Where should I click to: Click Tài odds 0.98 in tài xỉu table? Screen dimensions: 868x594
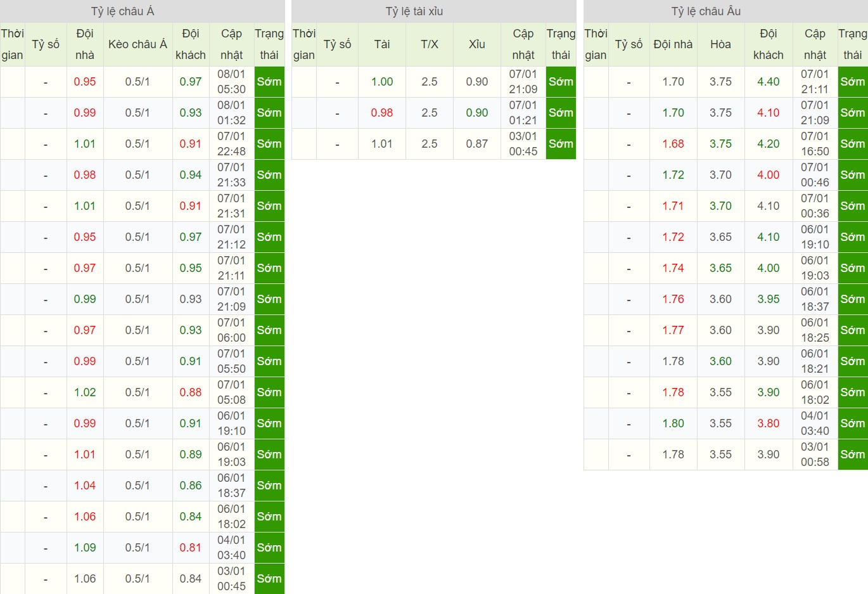pyautogui.click(x=382, y=113)
